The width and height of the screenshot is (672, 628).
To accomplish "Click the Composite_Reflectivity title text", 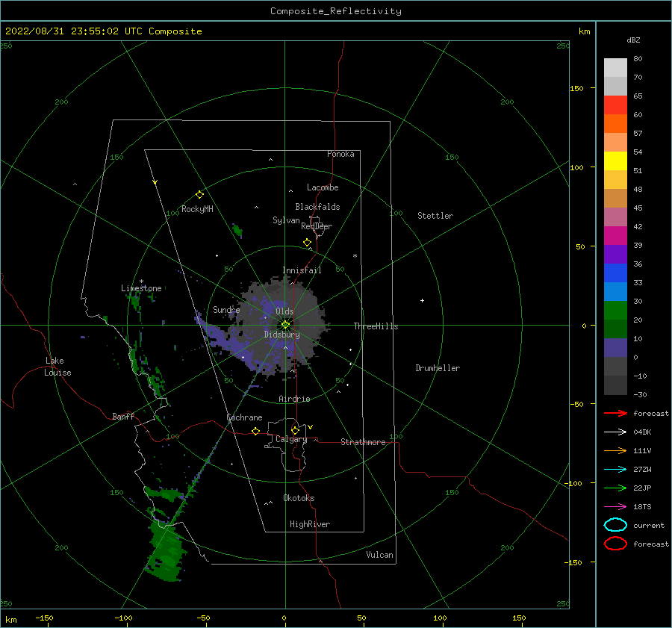I will tap(335, 11).
